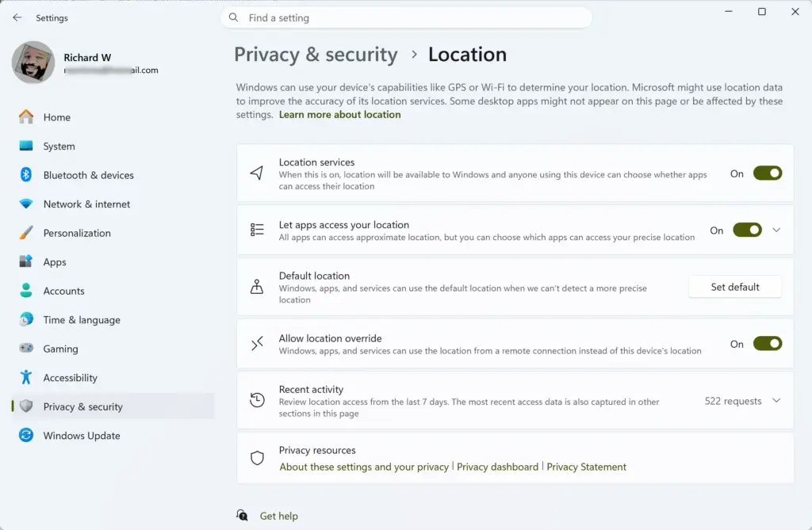Turn off Location services toggle
This screenshot has width=812, height=530.
click(x=768, y=173)
